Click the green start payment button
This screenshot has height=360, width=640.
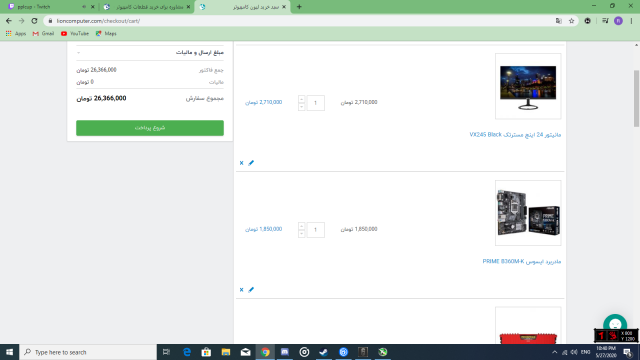(x=150, y=128)
